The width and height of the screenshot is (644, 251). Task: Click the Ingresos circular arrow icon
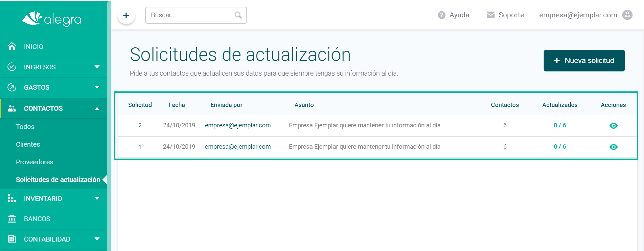pyautogui.click(x=12, y=67)
